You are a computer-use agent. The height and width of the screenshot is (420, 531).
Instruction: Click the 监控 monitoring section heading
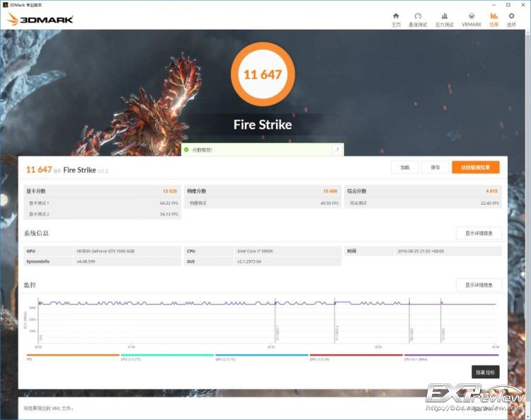(x=30, y=285)
